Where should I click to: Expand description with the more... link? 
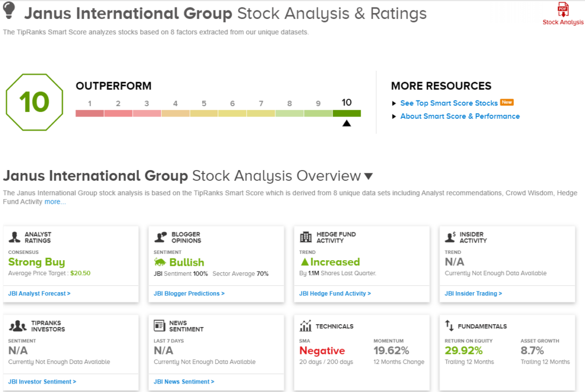pos(55,201)
